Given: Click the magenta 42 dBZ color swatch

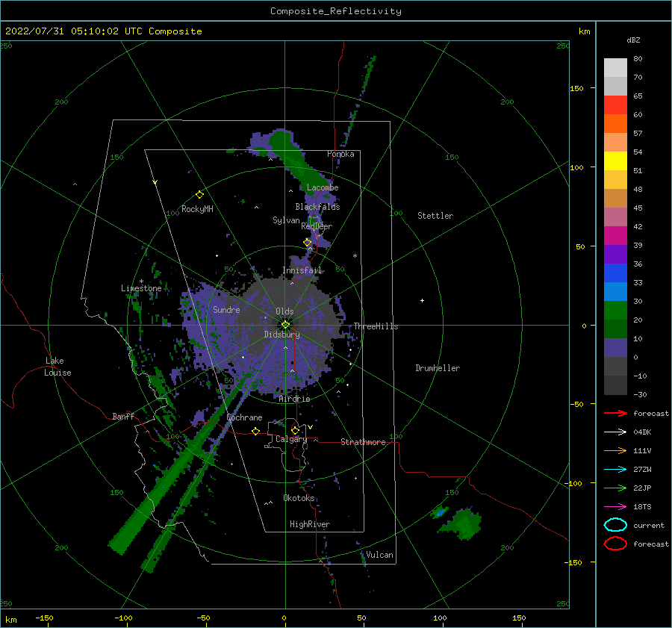Looking at the screenshot, I should coord(615,236).
